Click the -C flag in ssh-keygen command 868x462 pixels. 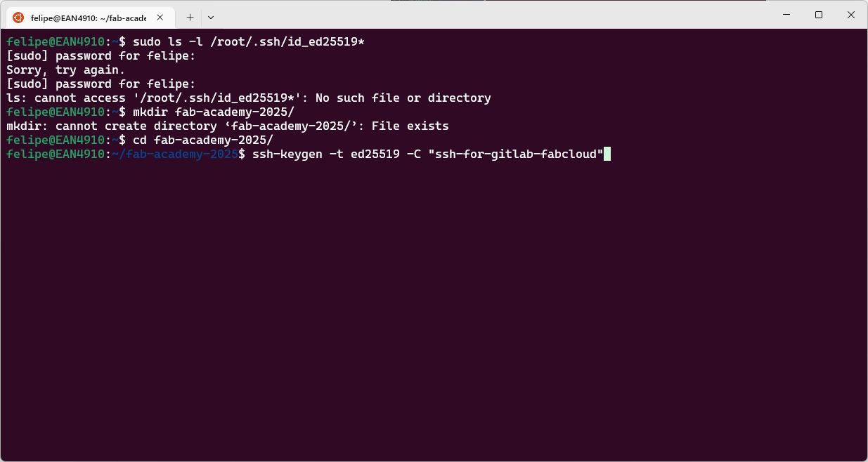(x=414, y=154)
